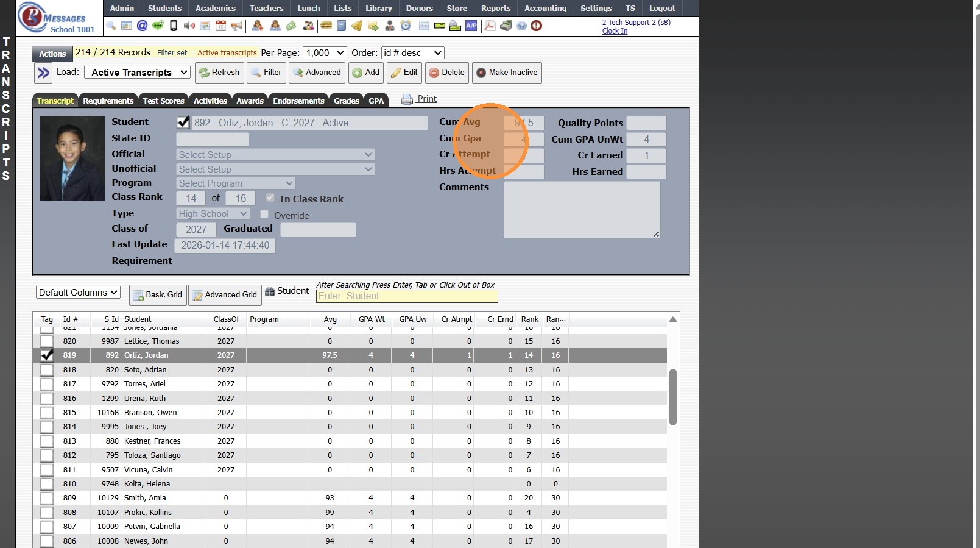Click the grid vertical scrollbar thumb
This screenshot has height=548, width=980.
(673, 397)
